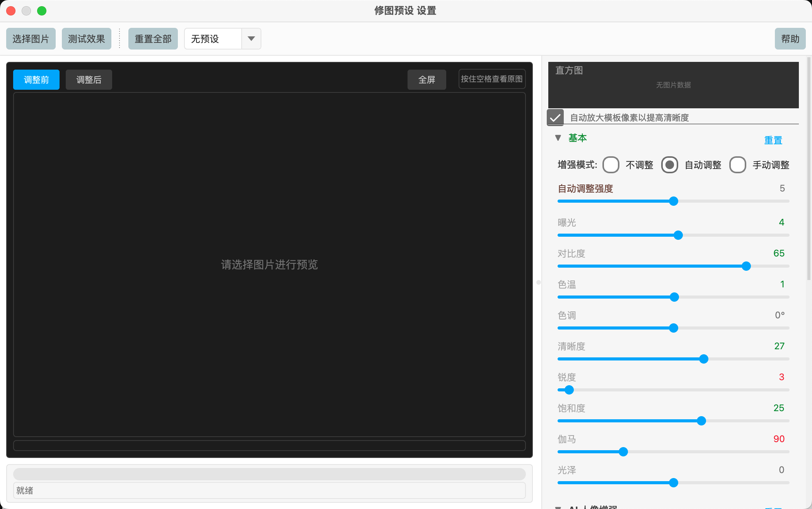Select the 不调整 enhancement mode

611,164
